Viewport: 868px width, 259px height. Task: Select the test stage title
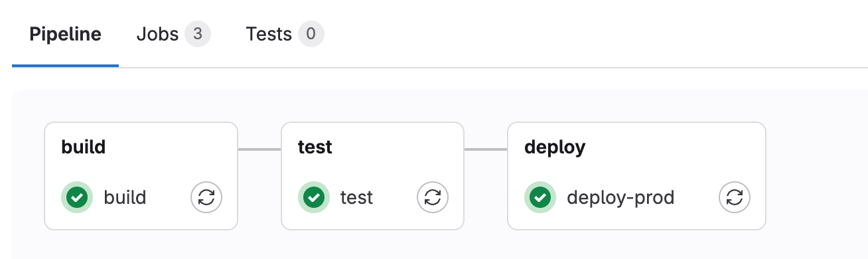click(315, 147)
